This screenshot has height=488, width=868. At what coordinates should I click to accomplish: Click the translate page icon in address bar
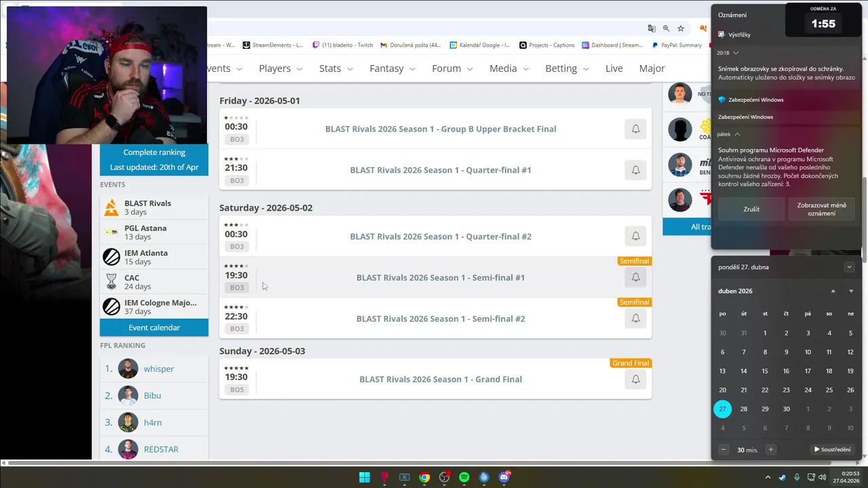652,28
